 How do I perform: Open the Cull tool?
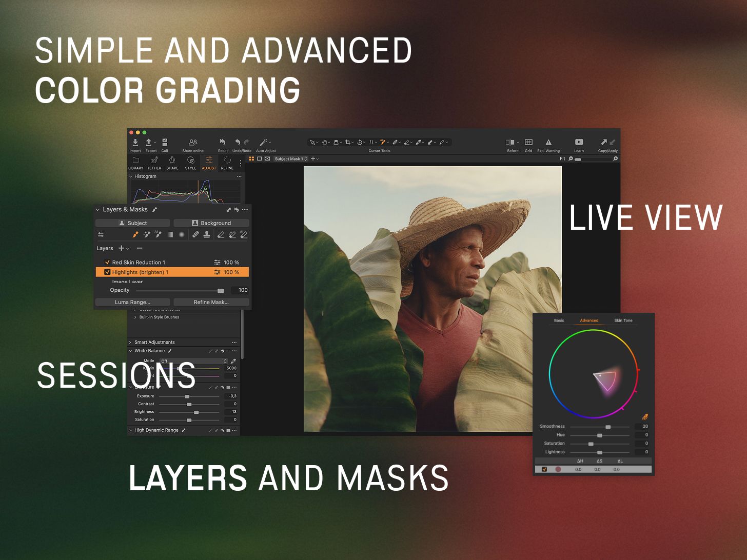point(165,143)
